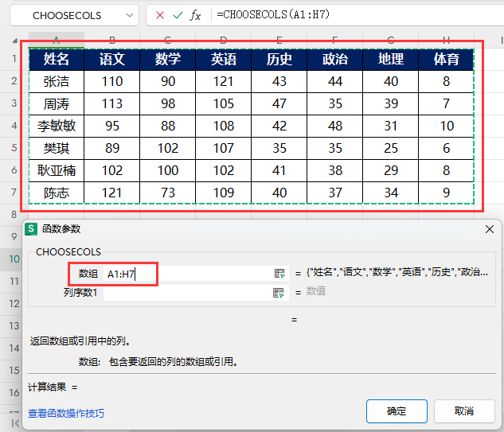Click the 取消 button
The image size is (504, 432).
click(464, 411)
